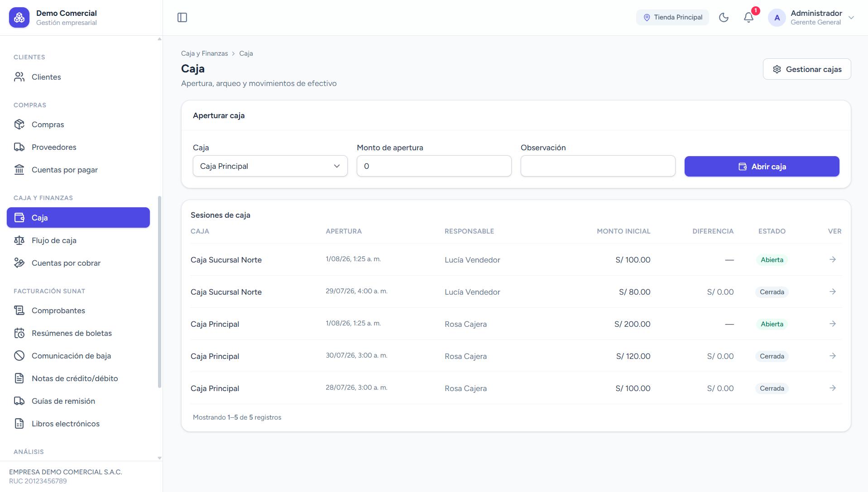This screenshot has height=492, width=868.
Task: Click the S/ 200.00 monto inicial value
Action: click(632, 324)
